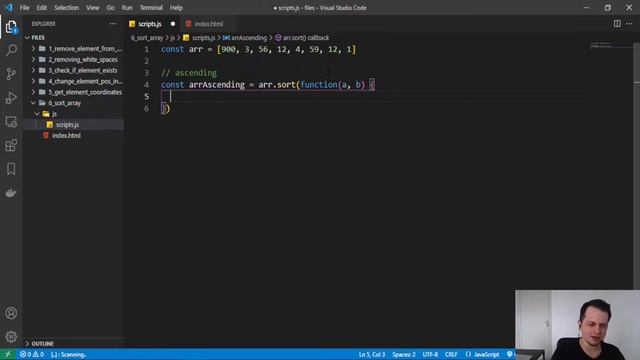Viewport: 640px width, 360px height.
Task: Split the editor to the right
Action: [617, 24]
